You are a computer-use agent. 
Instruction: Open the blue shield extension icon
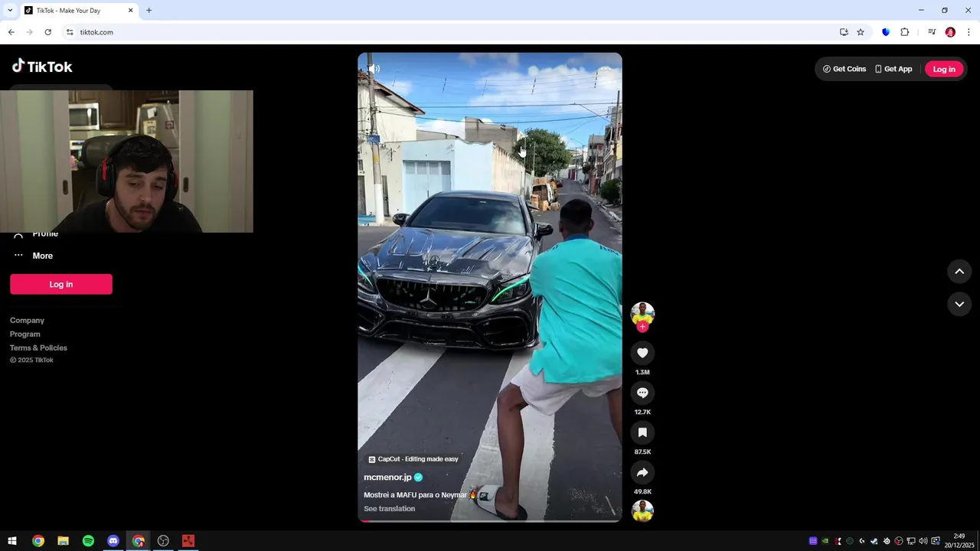[x=886, y=32]
